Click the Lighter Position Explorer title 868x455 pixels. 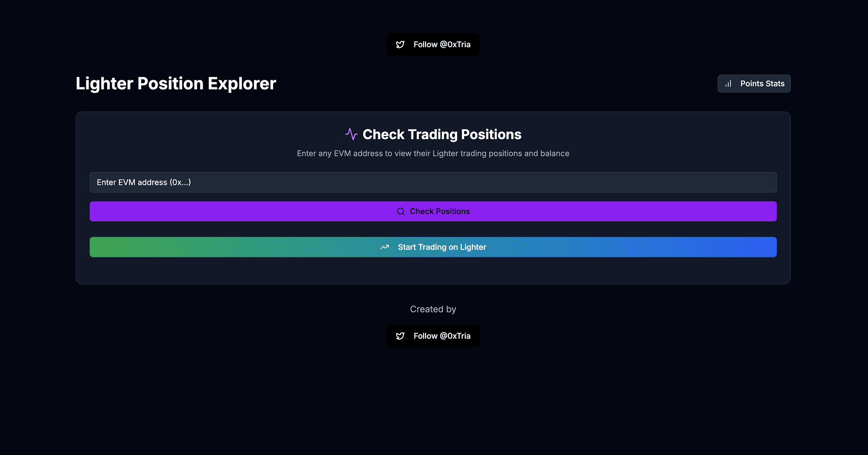tap(176, 84)
